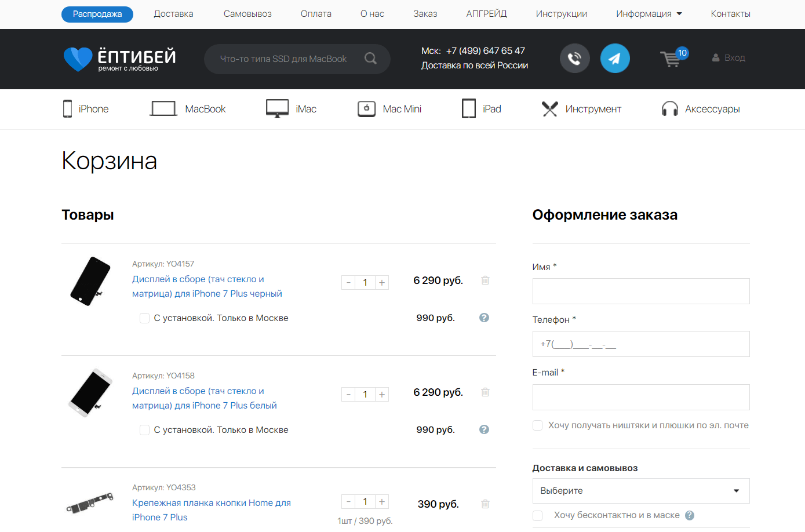This screenshot has width=805, height=532.
Task: Open help for contactless delivery option
Action: pyautogui.click(x=690, y=515)
